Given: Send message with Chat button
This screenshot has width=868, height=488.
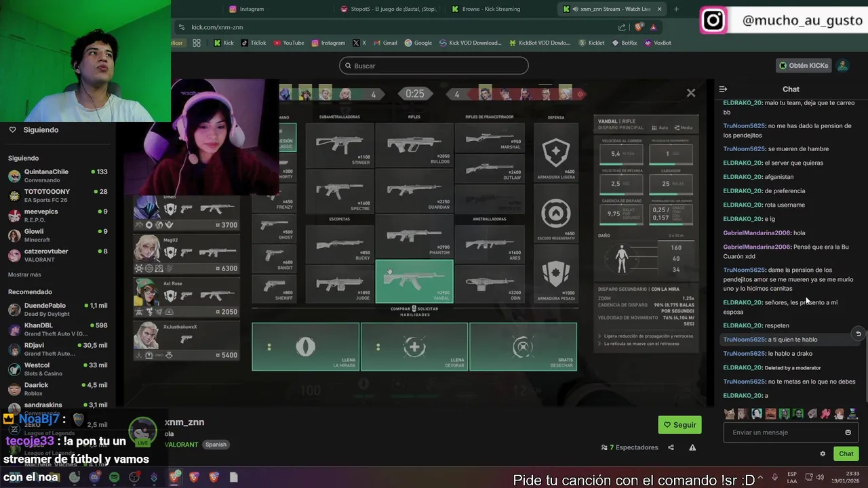Looking at the screenshot, I should pos(846,454).
